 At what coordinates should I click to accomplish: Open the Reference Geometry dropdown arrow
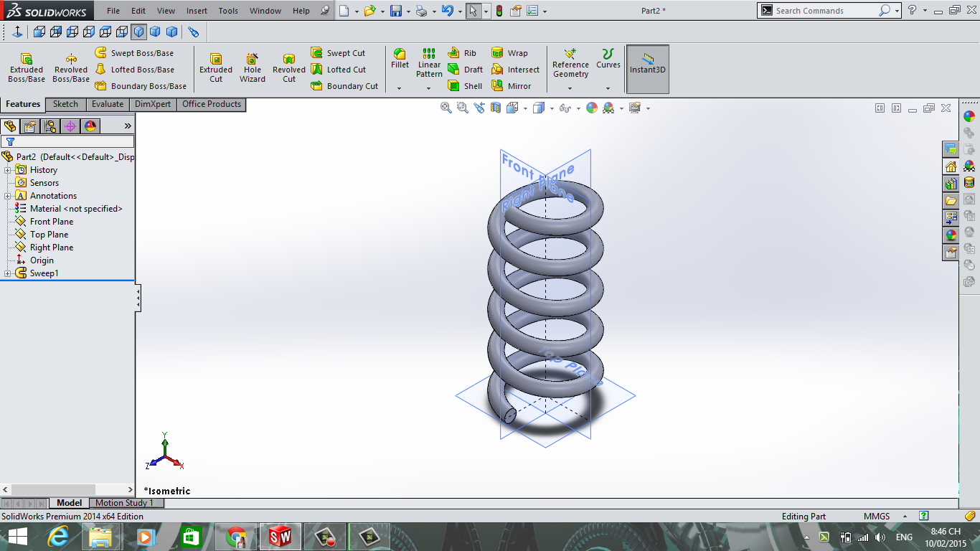(570, 88)
